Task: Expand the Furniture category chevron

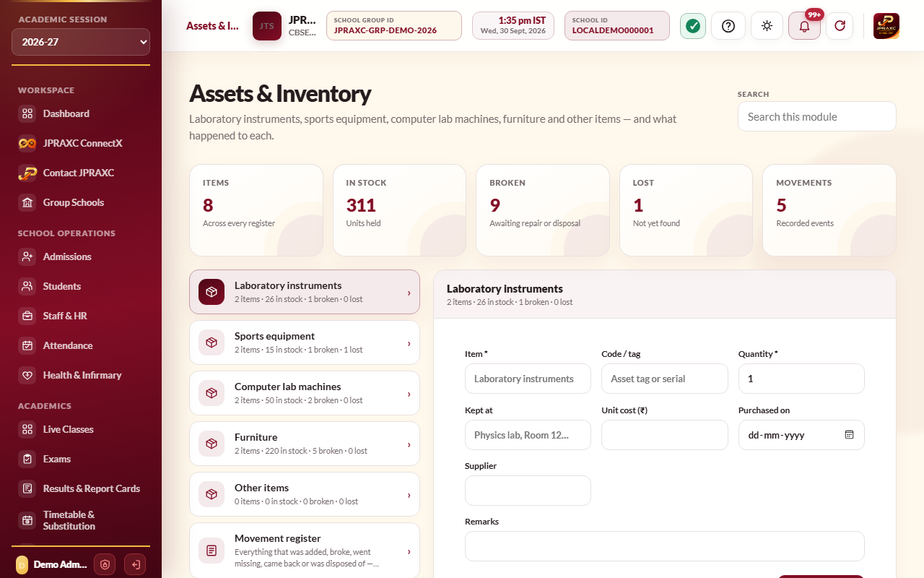Action: tap(409, 444)
